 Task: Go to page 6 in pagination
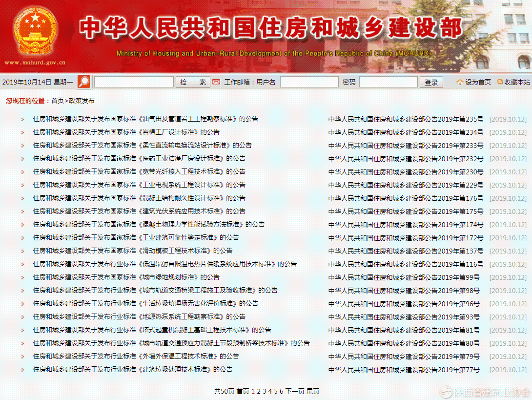point(281,392)
